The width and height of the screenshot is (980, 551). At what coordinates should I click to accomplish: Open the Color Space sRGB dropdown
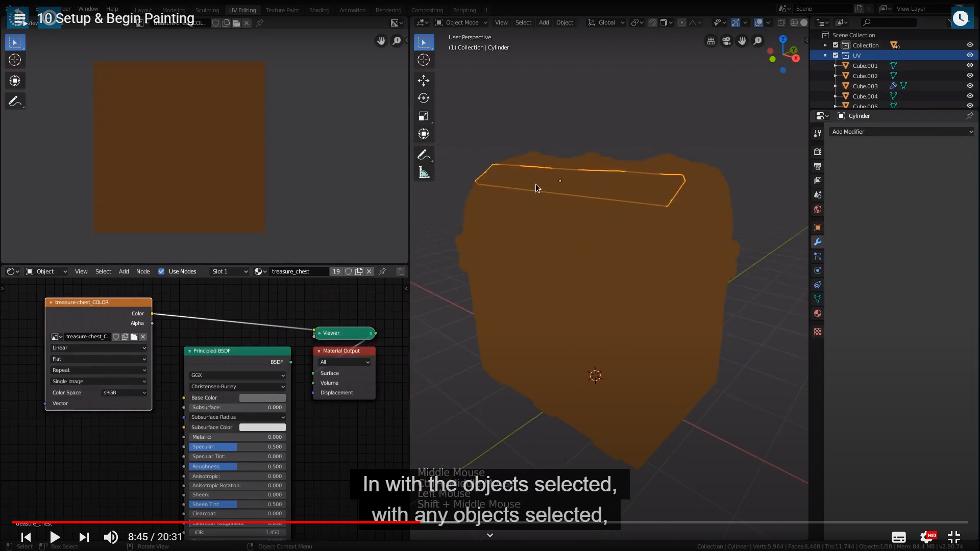124,392
